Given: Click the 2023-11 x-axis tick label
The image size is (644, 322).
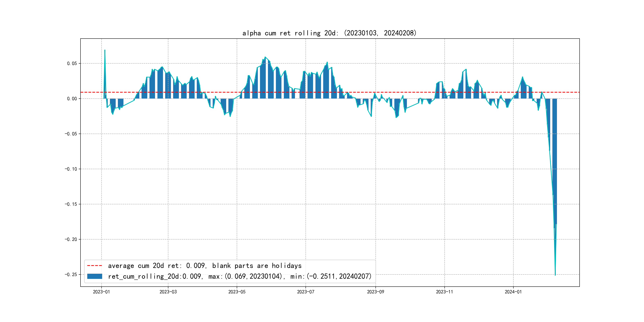Looking at the screenshot, I should pyautogui.click(x=444, y=292).
